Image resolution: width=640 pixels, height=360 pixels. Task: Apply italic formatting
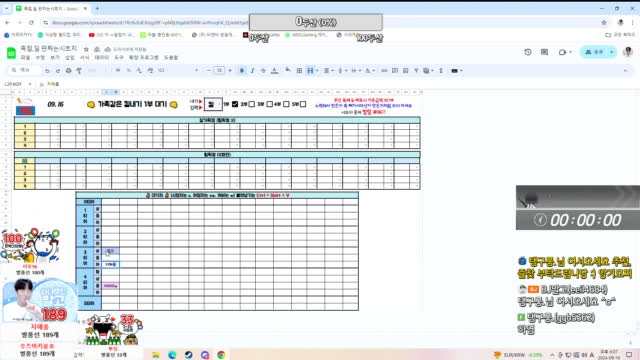click(x=253, y=71)
